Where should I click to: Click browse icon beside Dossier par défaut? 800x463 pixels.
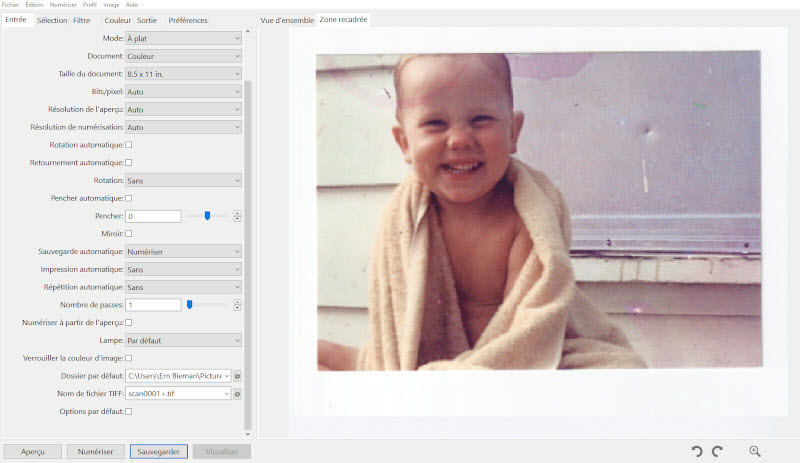pyautogui.click(x=238, y=376)
